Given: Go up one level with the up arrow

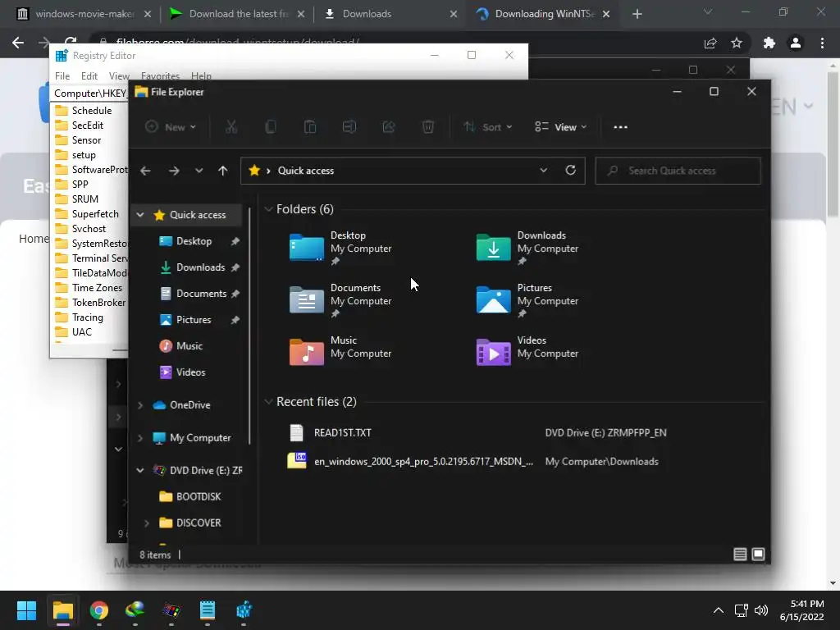Looking at the screenshot, I should (223, 171).
